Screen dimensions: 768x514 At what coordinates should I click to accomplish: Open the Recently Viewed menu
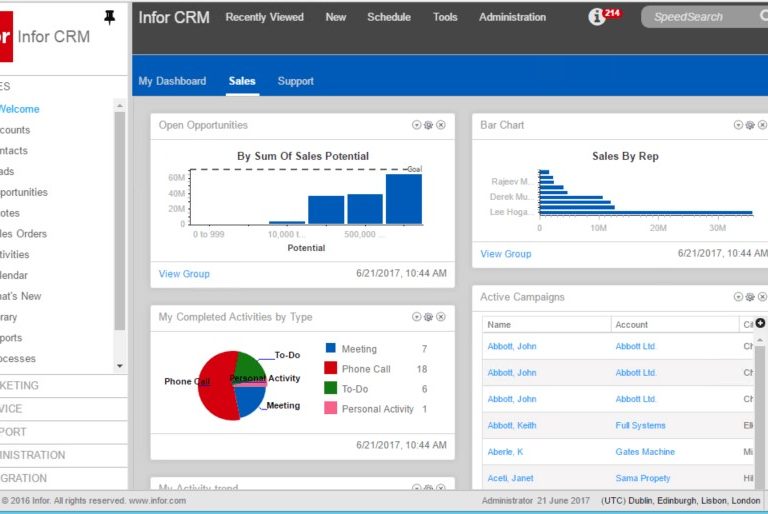pos(264,17)
